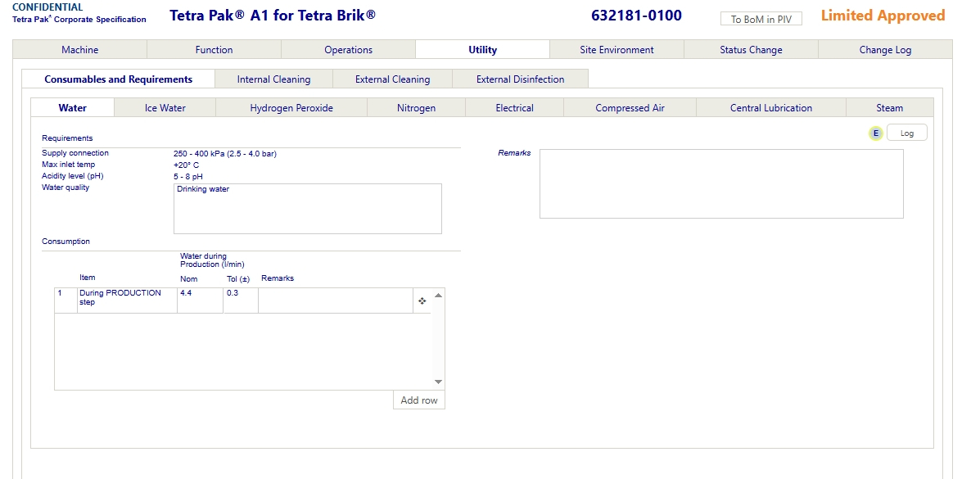This screenshot has height=479, width=980.
Task: Open Central Lubrication tab
Action: 770,107
